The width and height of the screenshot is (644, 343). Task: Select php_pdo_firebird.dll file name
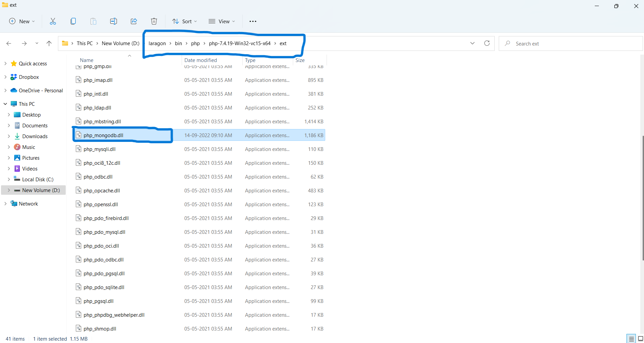(106, 218)
